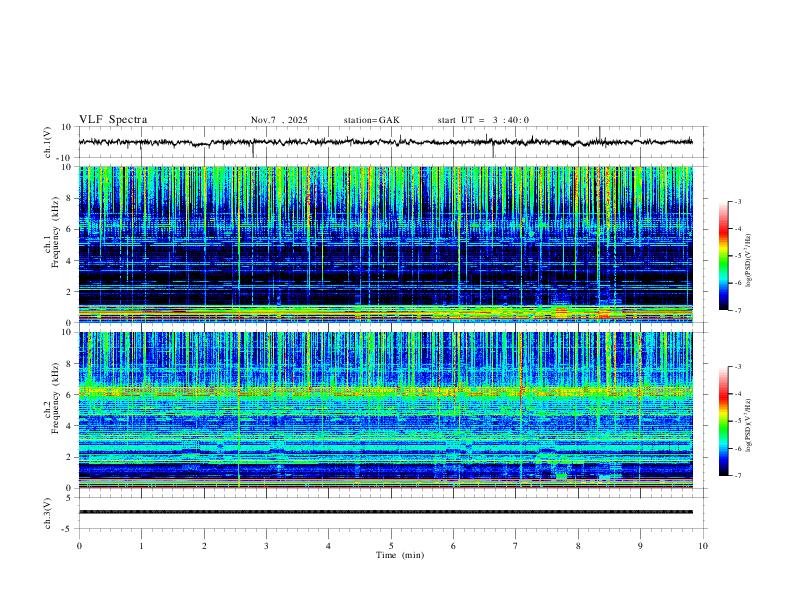
Task: Click the time axis tick label '9'
Action: [x=640, y=546]
